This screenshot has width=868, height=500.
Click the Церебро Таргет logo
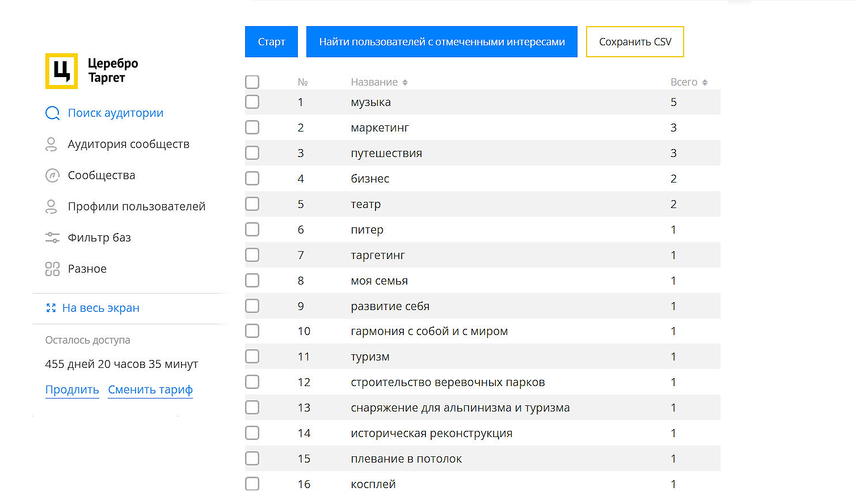click(61, 71)
